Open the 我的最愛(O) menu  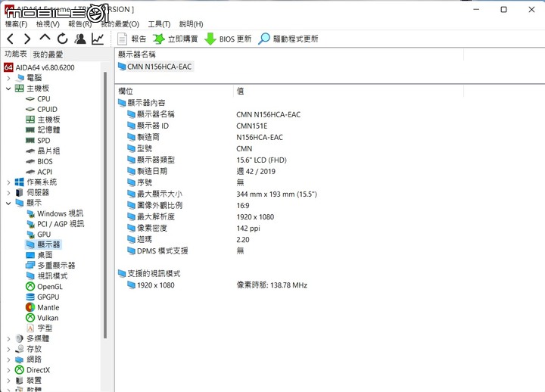click(x=120, y=24)
